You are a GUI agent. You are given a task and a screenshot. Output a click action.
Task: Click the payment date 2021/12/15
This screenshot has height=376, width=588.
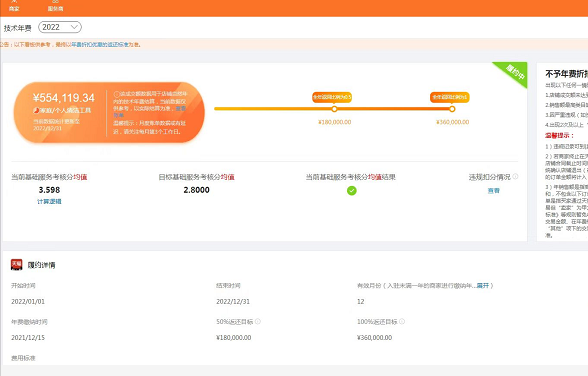pos(28,338)
